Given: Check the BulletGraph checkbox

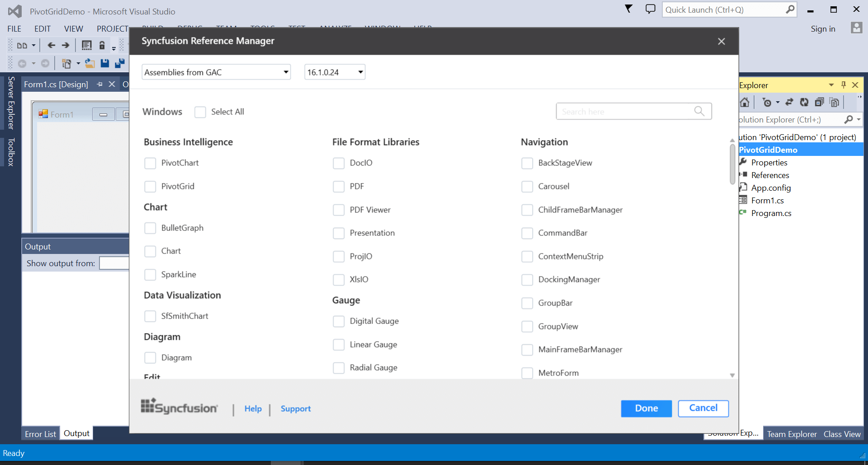Looking at the screenshot, I should click(x=150, y=228).
